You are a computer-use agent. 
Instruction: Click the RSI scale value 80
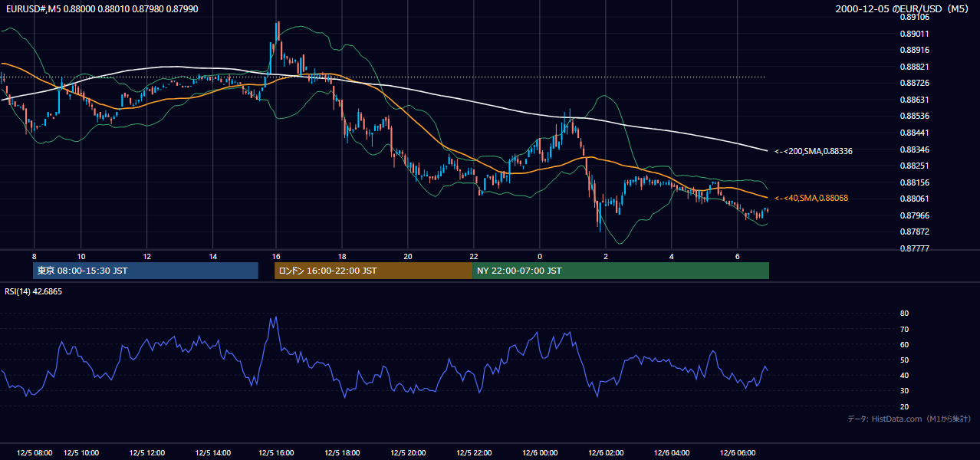(x=904, y=314)
